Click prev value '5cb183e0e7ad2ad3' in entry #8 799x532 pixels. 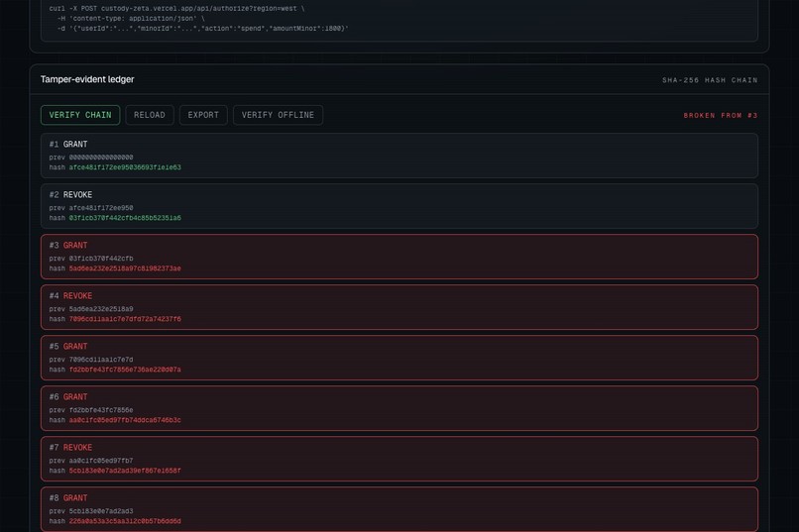click(101, 510)
